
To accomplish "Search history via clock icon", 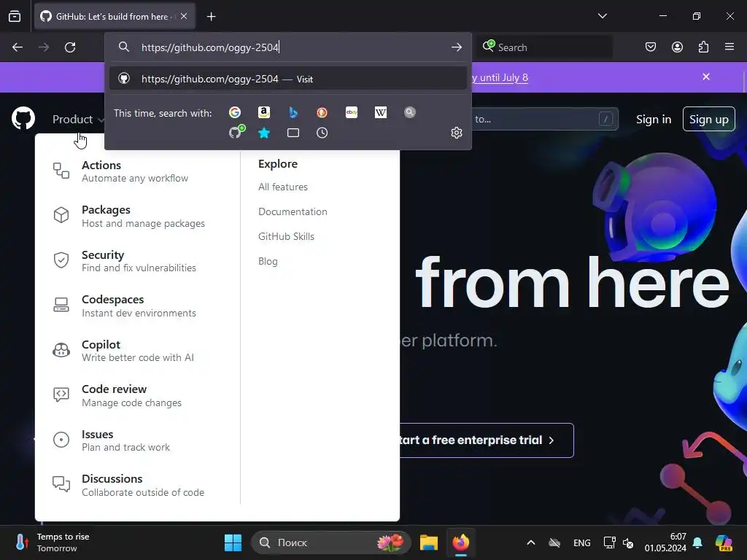I will click(x=322, y=133).
